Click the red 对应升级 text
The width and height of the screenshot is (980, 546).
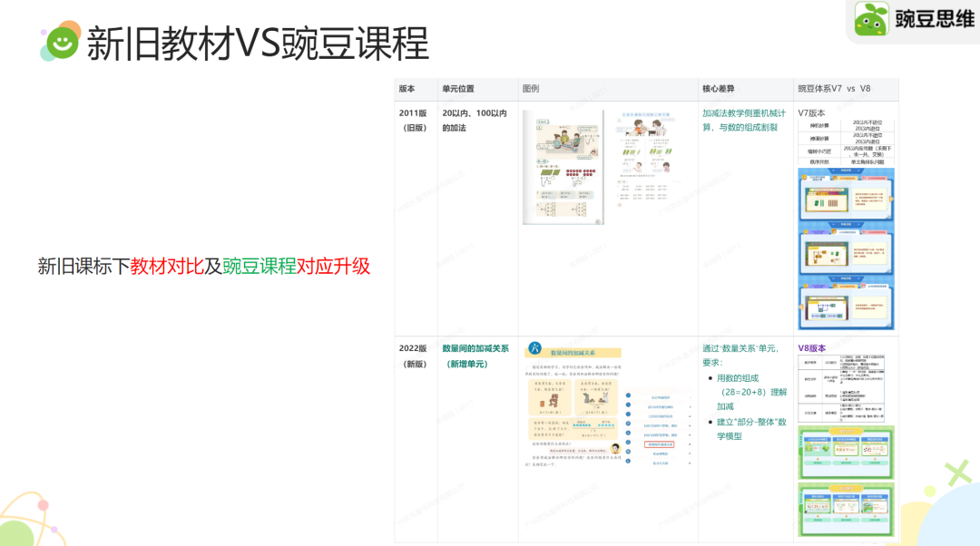pyautogui.click(x=333, y=266)
